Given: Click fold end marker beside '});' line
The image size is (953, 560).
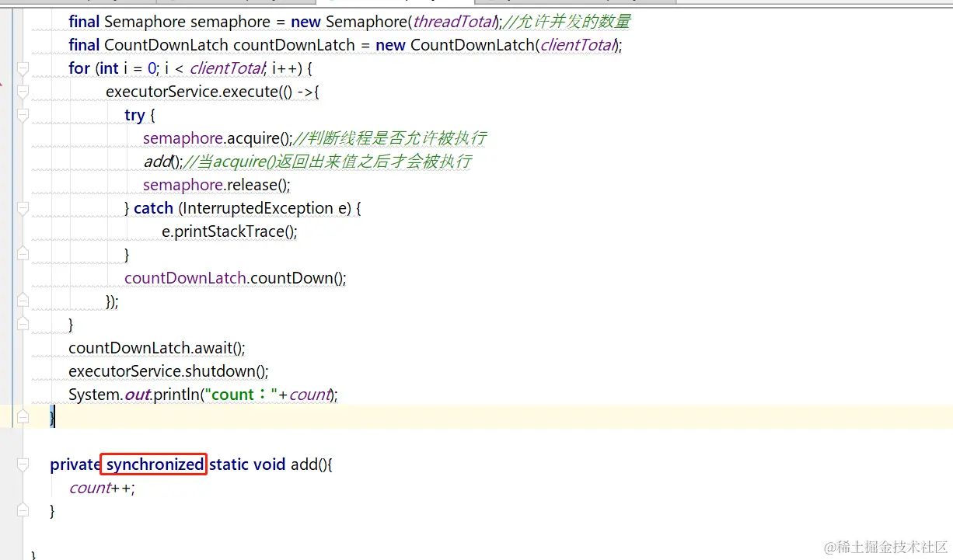Looking at the screenshot, I should [23, 301].
